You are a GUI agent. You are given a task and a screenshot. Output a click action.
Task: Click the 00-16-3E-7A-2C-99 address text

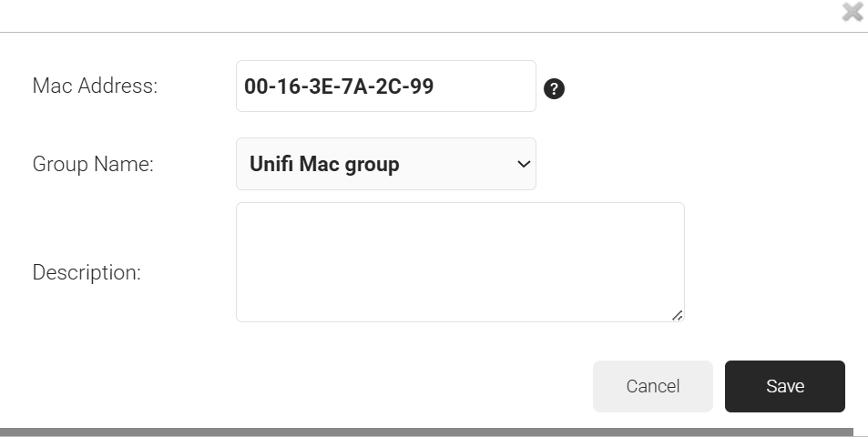338,86
